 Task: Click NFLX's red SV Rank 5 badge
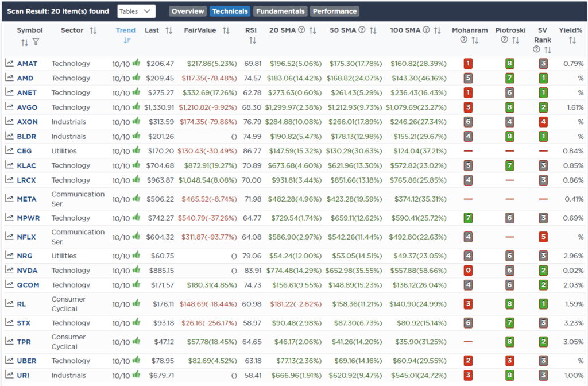(x=543, y=237)
